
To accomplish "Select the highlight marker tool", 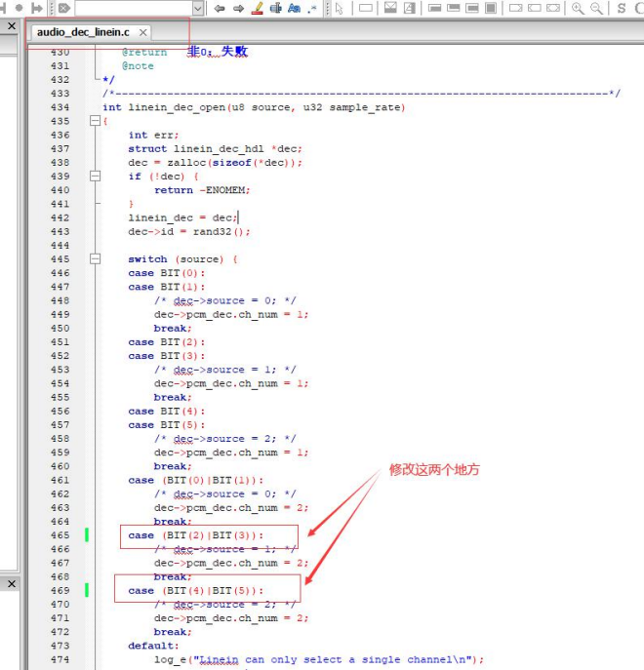I will coord(257,8).
